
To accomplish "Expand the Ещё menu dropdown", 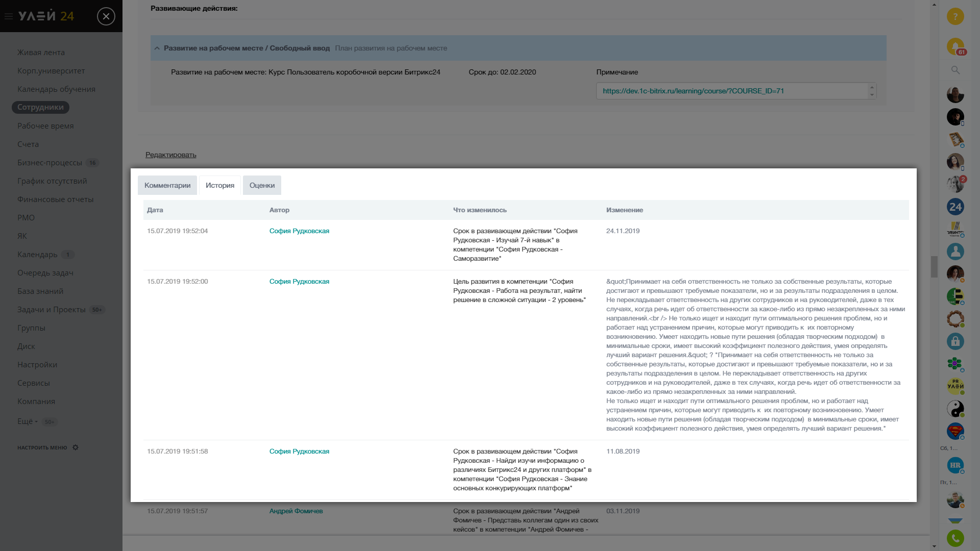I will (28, 421).
